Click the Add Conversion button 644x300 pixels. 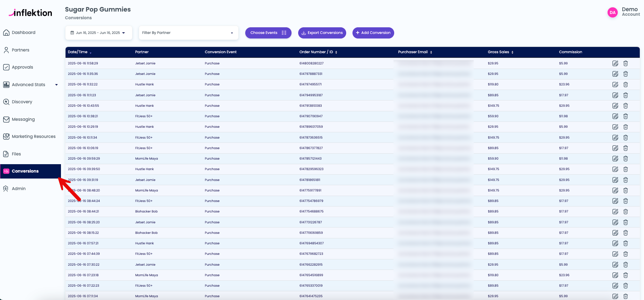pyautogui.click(x=373, y=33)
